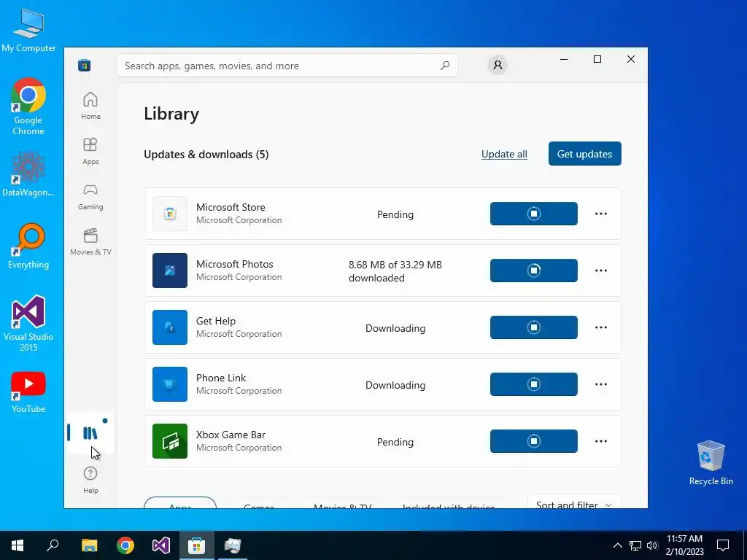
Task: Select the Everything desktop shortcut
Action: coord(28,246)
